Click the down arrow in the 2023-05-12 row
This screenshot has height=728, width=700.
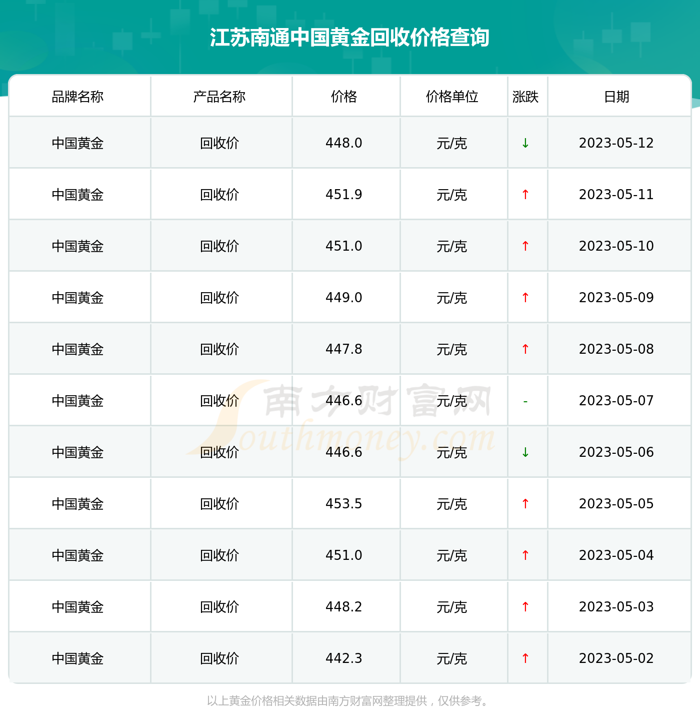[525, 143]
